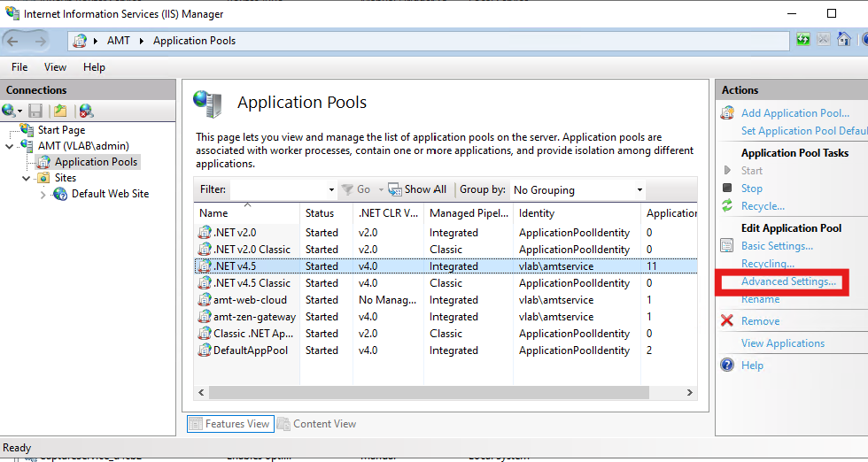
Task: Expand the Default Web Site node
Action: point(43,194)
